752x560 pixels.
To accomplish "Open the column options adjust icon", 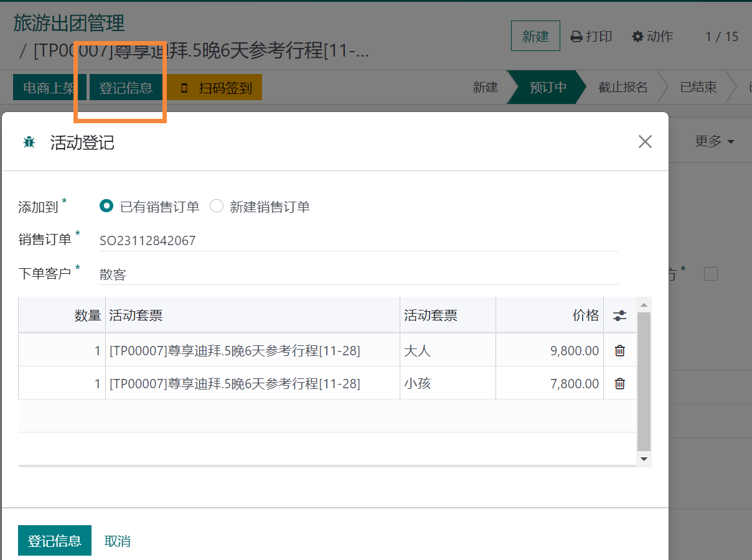I will (619, 315).
